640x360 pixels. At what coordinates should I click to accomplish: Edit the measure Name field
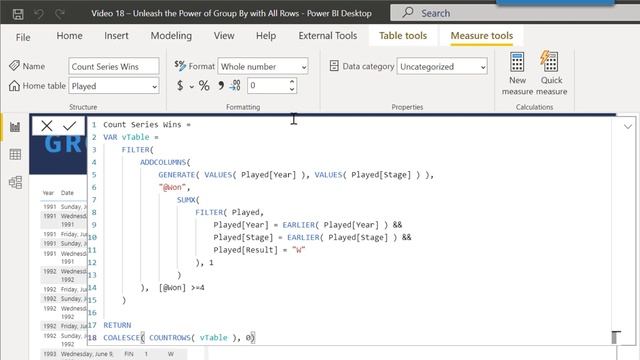(x=113, y=66)
